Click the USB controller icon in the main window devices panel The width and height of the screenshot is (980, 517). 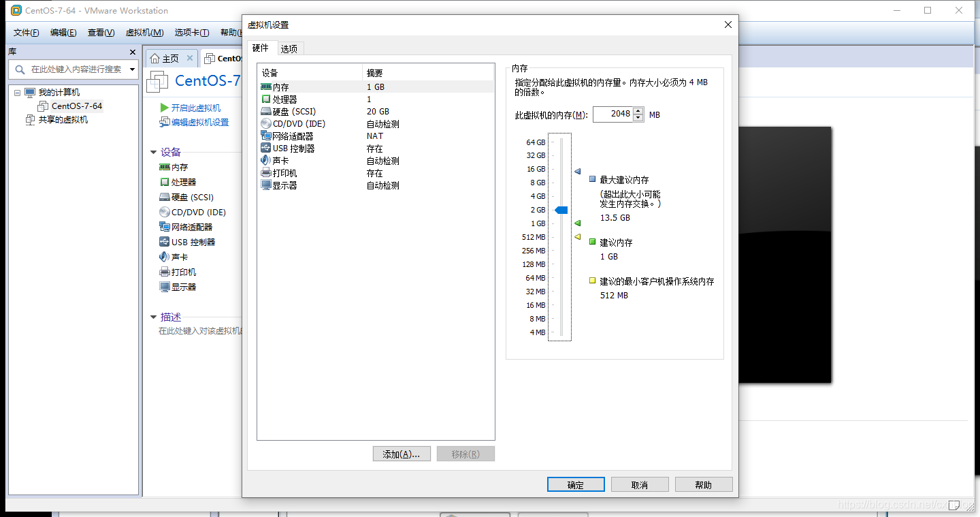click(164, 242)
